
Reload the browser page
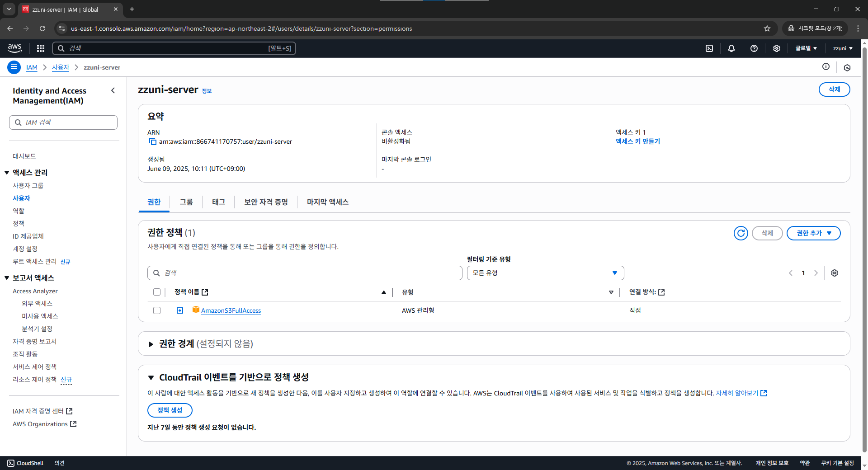42,28
